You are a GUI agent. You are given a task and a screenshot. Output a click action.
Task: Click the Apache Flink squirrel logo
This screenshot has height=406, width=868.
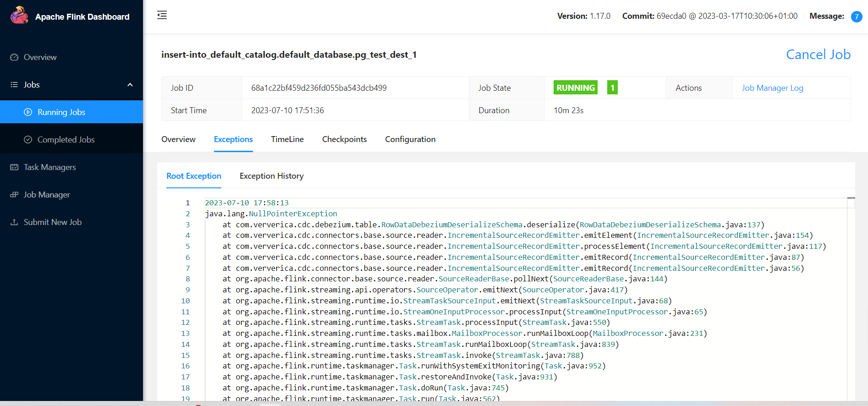point(19,15)
